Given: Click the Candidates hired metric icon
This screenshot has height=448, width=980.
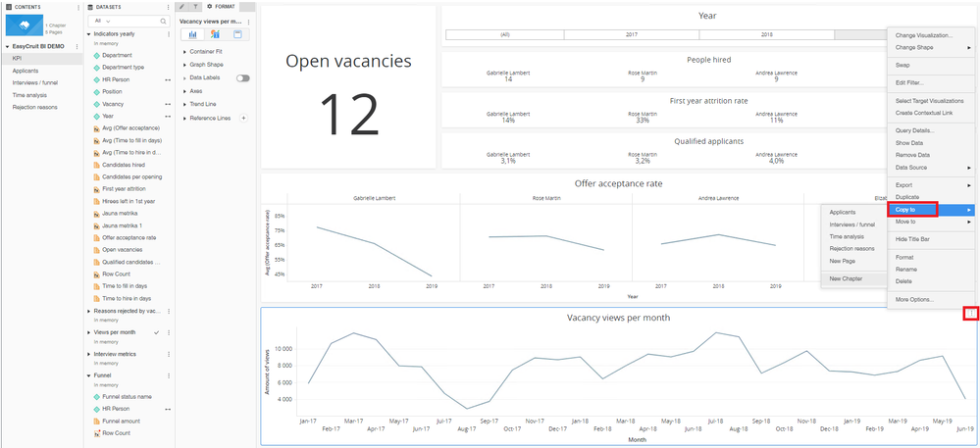Looking at the screenshot, I should point(96,165).
